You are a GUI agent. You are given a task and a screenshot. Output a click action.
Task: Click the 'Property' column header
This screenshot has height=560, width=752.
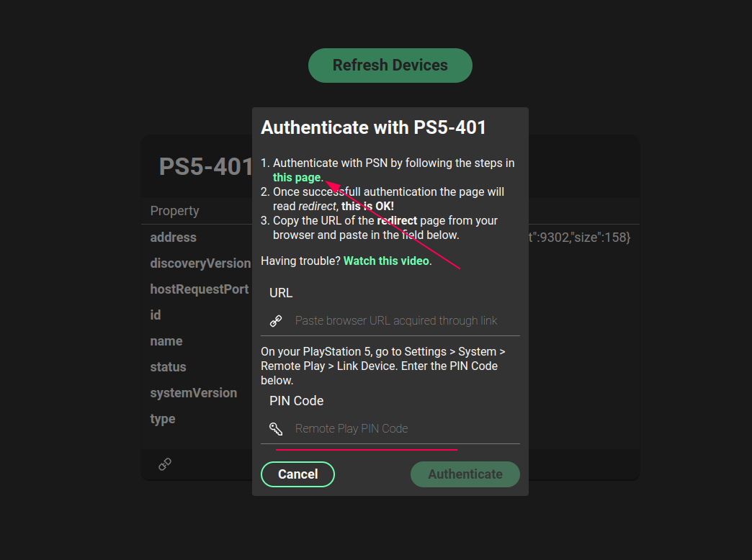[174, 211]
